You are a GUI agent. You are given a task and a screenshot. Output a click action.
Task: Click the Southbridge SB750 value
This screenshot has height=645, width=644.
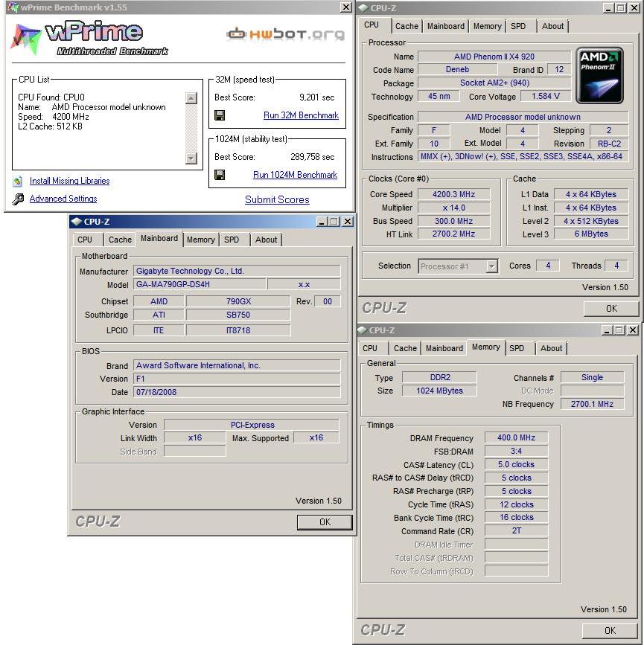click(238, 315)
